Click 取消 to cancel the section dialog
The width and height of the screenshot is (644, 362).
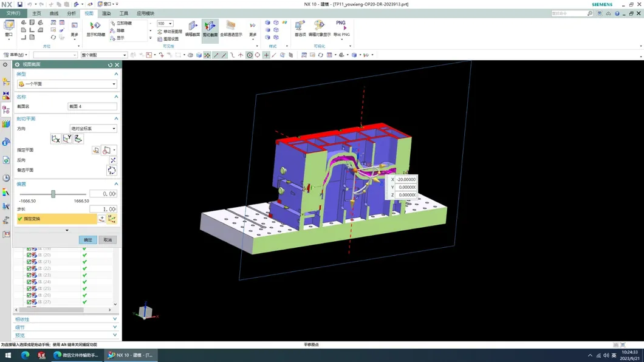coord(108,239)
